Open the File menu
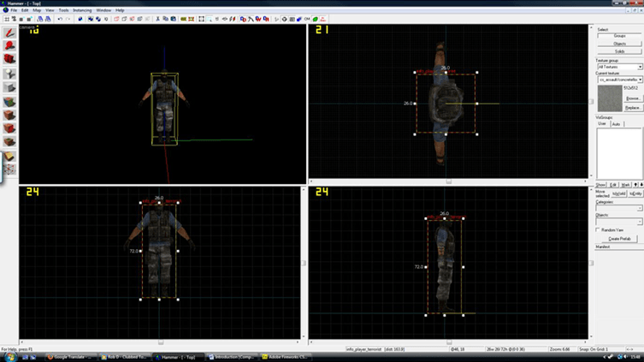The height and width of the screenshot is (362, 644). (14, 10)
